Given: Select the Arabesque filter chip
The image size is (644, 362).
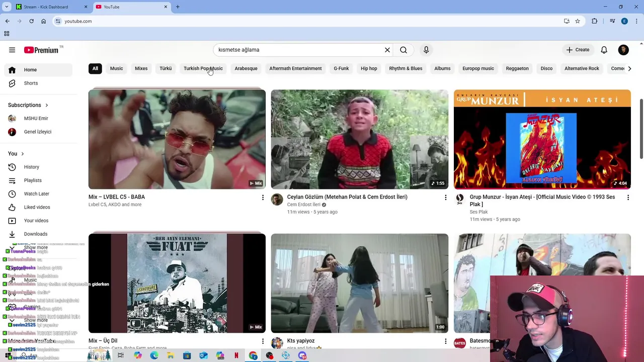Looking at the screenshot, I should pyautogui.click(x=246, y=68).
